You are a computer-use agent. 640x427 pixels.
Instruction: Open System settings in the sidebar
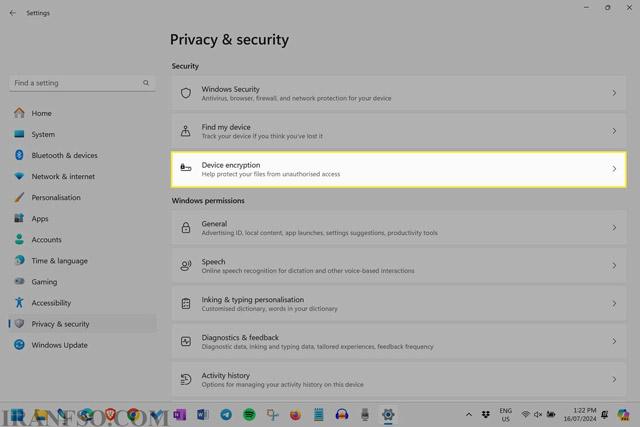click(82, 134)
